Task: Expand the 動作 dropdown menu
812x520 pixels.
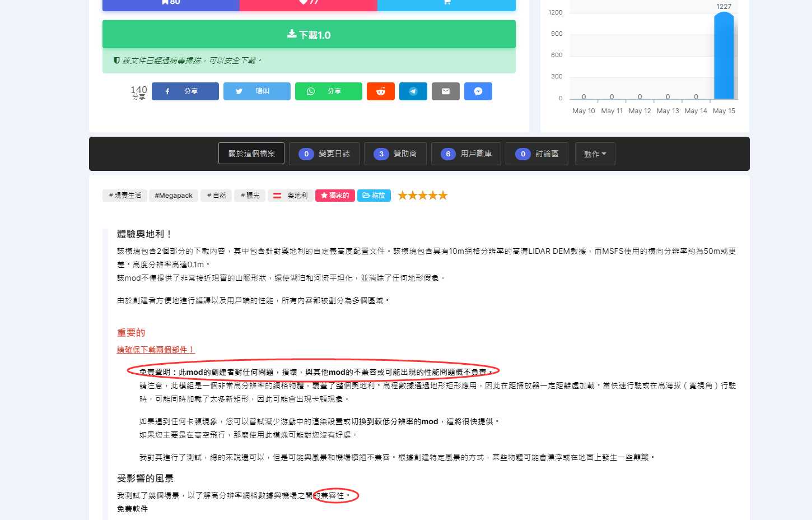Action: click(595, 154)
